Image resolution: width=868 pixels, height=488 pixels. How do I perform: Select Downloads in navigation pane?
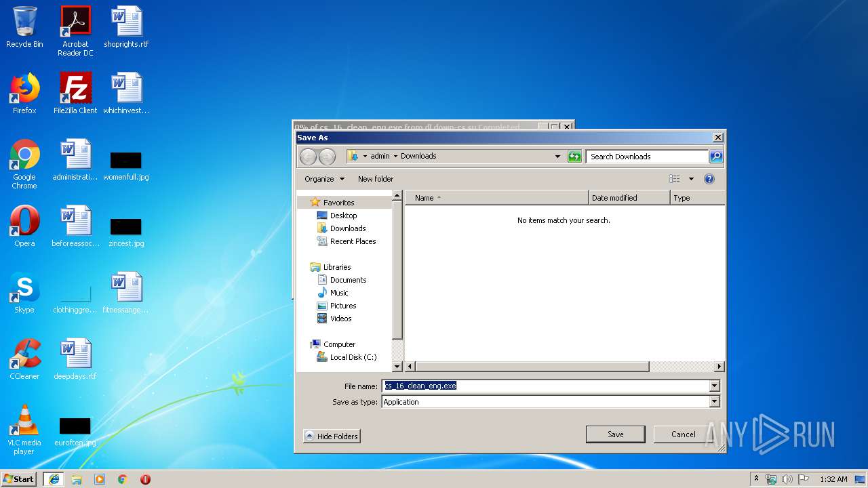click(x=348, y=228)
